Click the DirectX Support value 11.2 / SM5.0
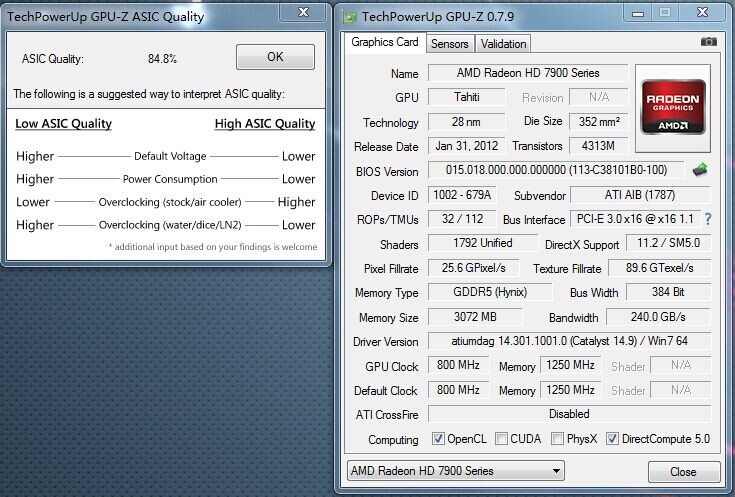735x497 pixels. [x=668, y=243]
